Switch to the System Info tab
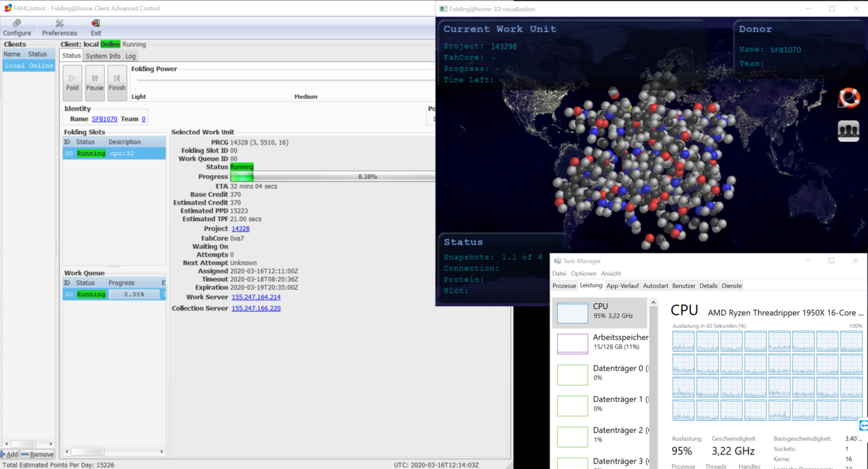This screenshot has width=868, height=469. [103, 56]
